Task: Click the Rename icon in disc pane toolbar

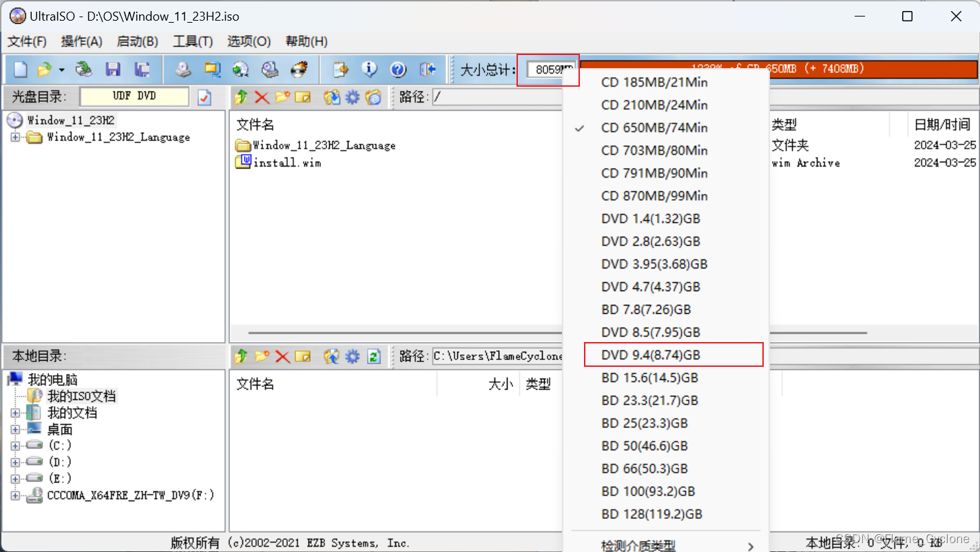Action: point(303,98)
